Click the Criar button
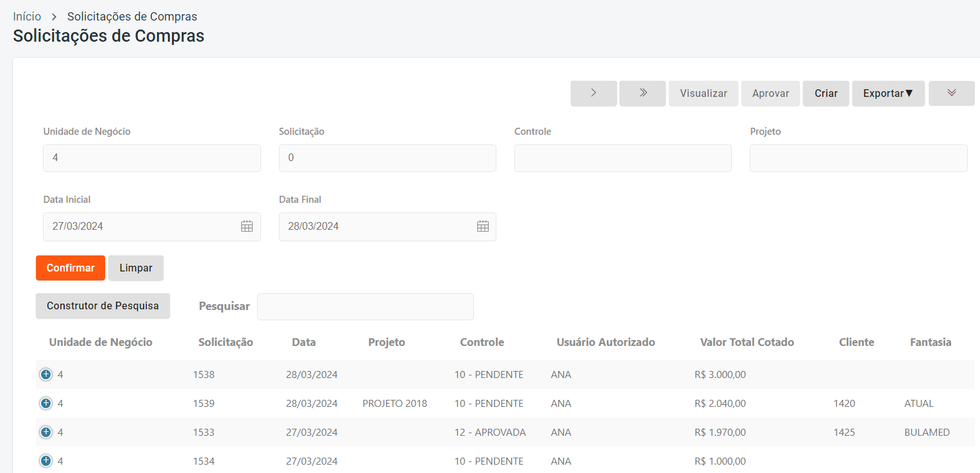980x473 pixels. [826, 93]
